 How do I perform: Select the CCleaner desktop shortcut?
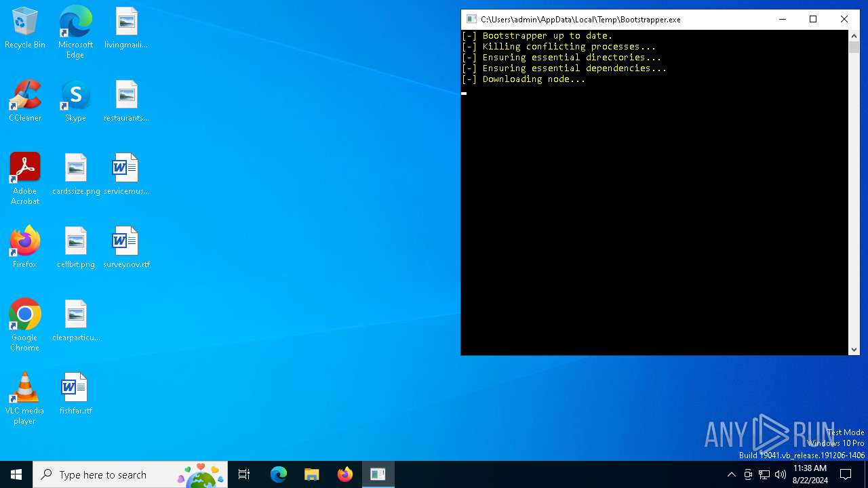25,102
